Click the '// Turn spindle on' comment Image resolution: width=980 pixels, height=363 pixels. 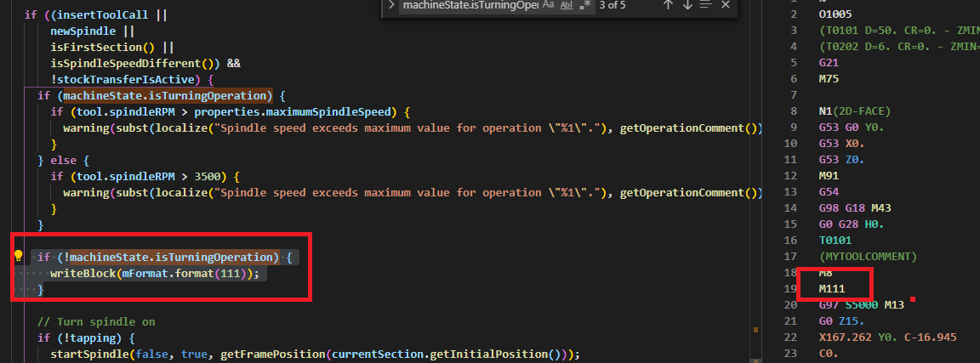click(96, 321)
